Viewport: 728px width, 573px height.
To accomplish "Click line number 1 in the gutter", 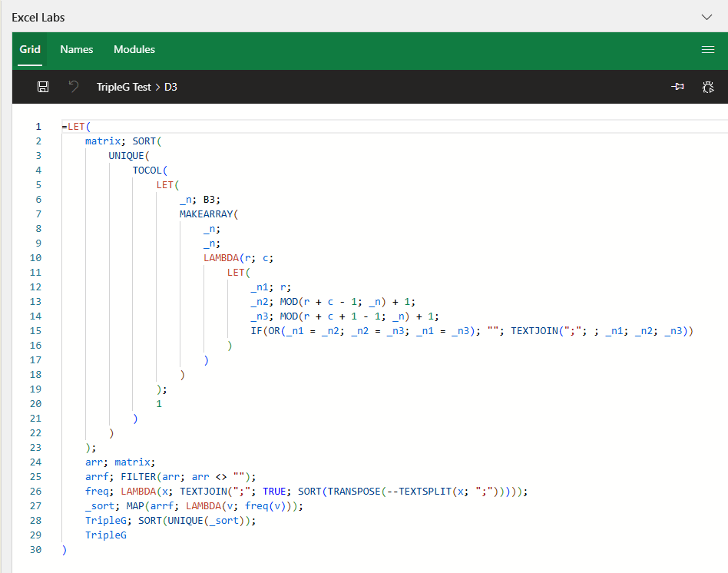I will point(38,126).
